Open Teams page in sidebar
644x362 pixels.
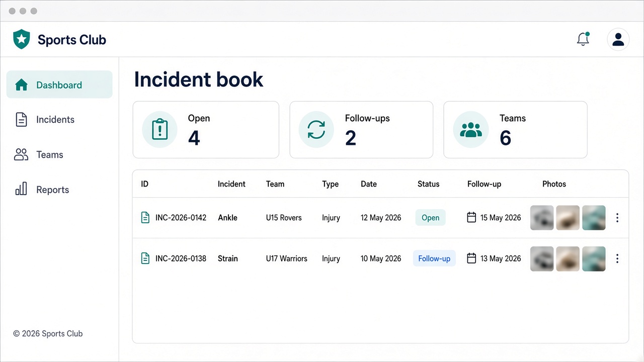59,155
